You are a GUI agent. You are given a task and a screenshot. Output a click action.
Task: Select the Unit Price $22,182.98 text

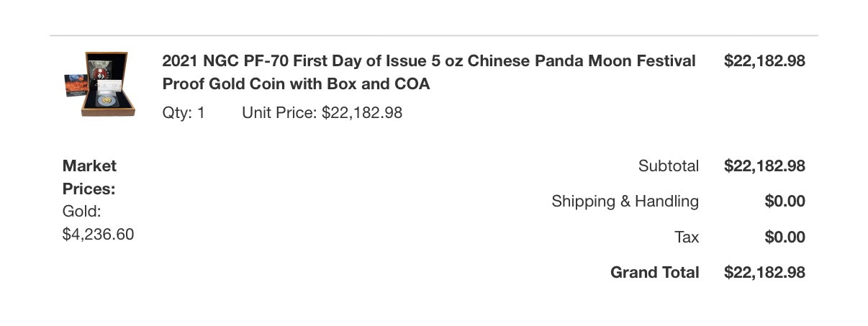click(x=322, y=113)
